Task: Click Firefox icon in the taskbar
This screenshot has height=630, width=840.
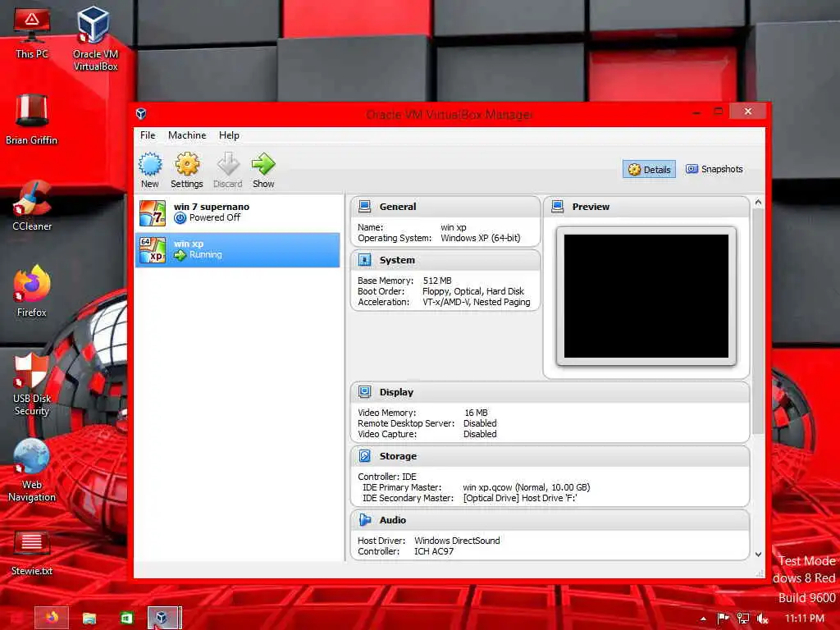Action: (x=52, y=618)
